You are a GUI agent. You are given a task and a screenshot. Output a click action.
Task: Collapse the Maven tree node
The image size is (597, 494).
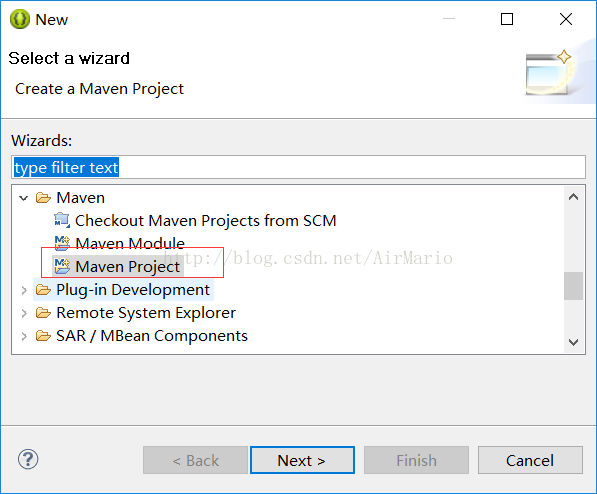coord(24,198)
